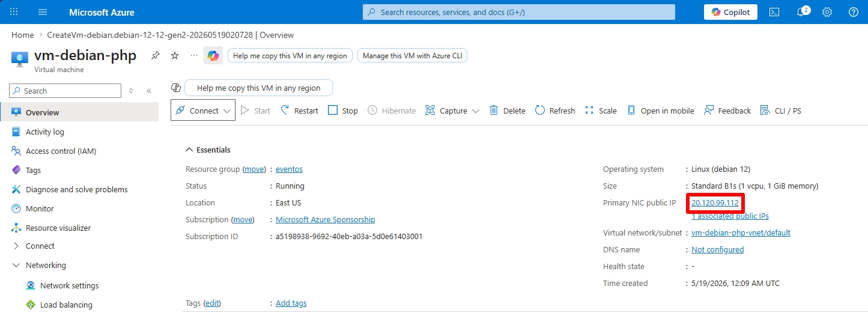The image size is (868, 313).
Task: Click 'Help me copy this VM' above the toolbar
Action: pyautogui.click(x=258, y=88)
